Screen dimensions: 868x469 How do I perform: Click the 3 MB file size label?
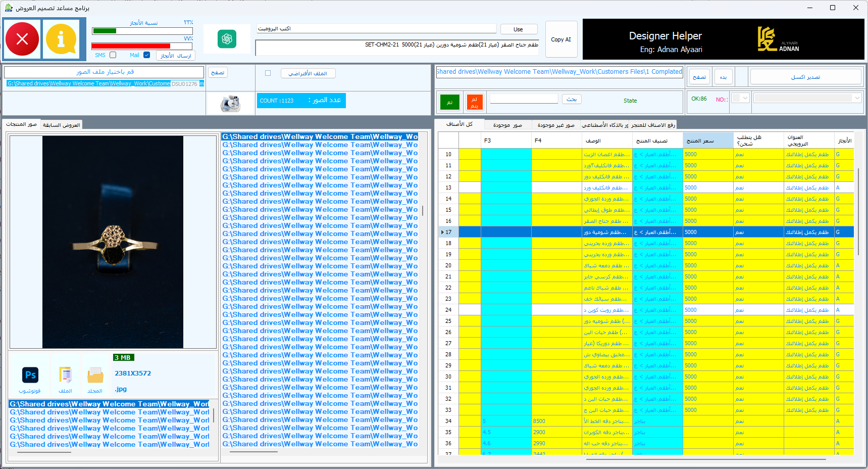[x=123, y=357]
